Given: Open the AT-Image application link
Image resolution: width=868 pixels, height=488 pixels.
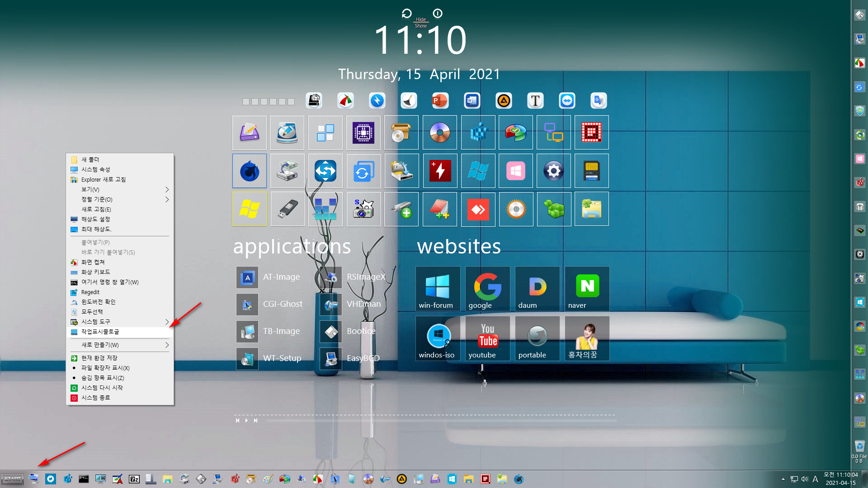Looking at the screenshot, I should pyautogui.click(x=269, y=277).
